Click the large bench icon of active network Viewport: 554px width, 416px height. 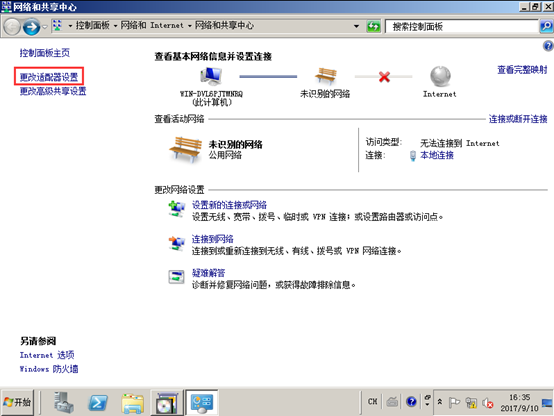pos(185,150)
